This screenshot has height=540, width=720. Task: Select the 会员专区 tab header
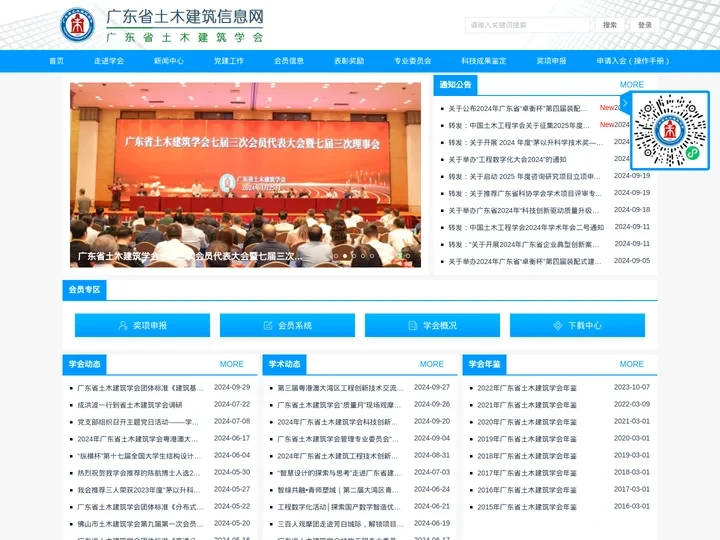(84, 290)
